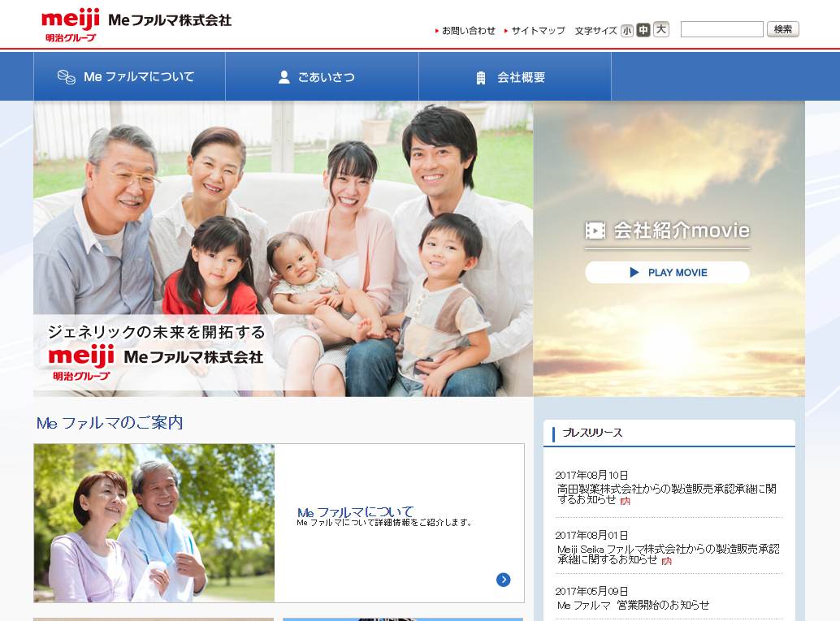Click the family hero banner image

click(x=284, y=249)
